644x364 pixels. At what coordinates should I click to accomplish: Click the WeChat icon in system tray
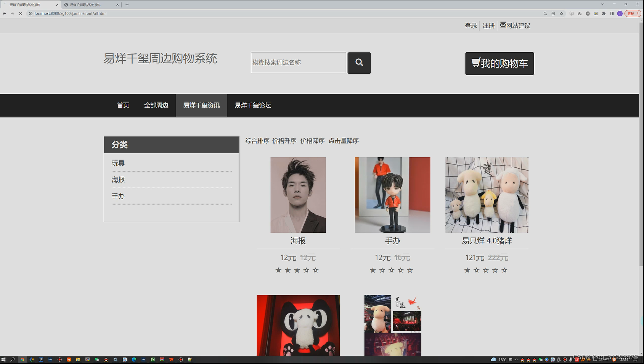(x=541, y=359)
